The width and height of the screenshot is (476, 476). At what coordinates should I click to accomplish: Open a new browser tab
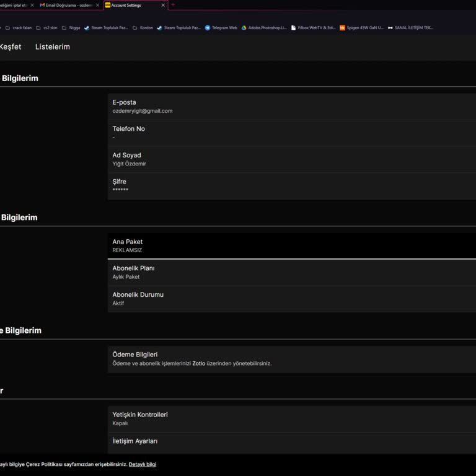tap(173, 5)
